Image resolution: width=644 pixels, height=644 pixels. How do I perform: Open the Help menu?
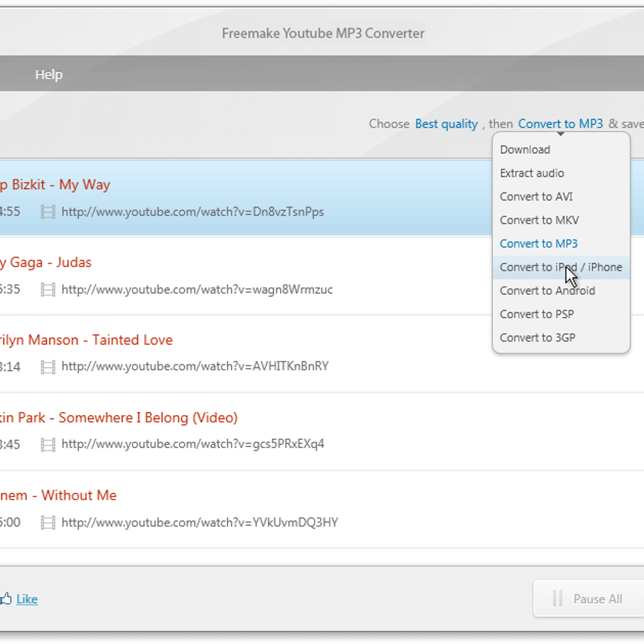(x=49, y=74)
